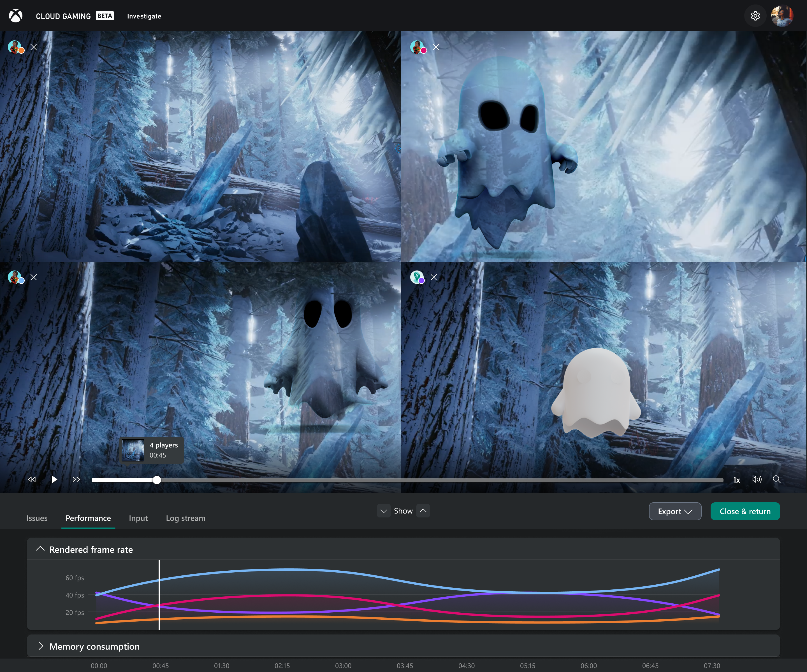Open the user profile avatar
Screen dimensions: 807x672
(x=782, y=16)
